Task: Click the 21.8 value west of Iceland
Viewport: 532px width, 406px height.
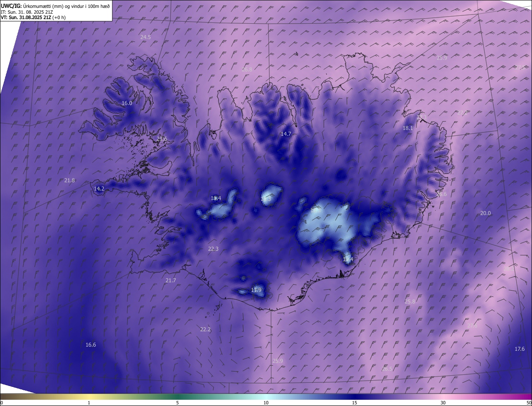Action: point(69,180)
